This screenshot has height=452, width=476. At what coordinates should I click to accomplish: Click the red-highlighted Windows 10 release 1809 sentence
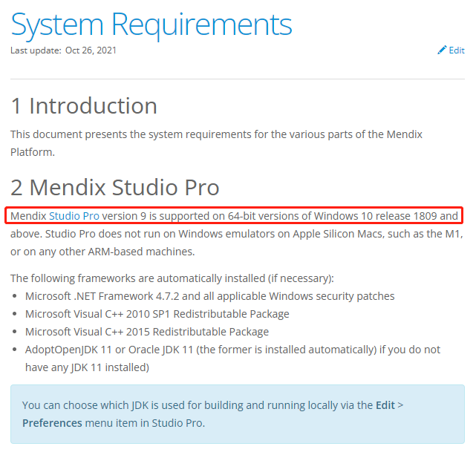(x=234, y=216)
